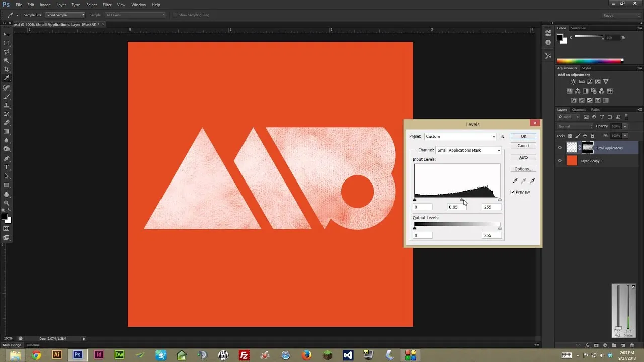The width and height of the screenshot is (644, 362).
Task: Enable Show Sampling Ring in options bar
Action: pos(176,15)
